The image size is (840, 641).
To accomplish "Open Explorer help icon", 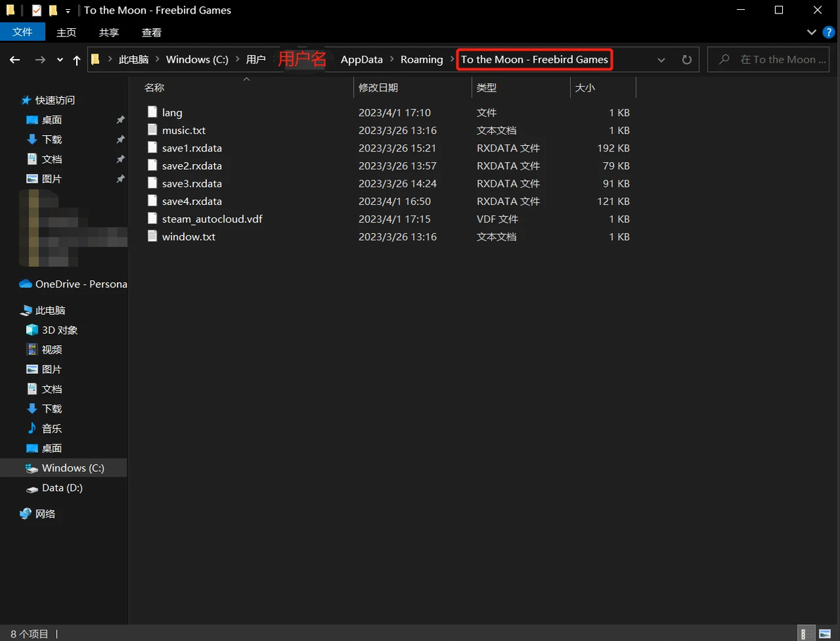I will pyautogui.click(x=828, y=32).
